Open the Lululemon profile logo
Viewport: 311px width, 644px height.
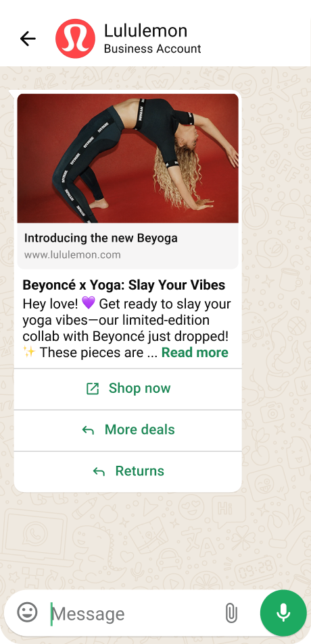[x=75, y=38]
